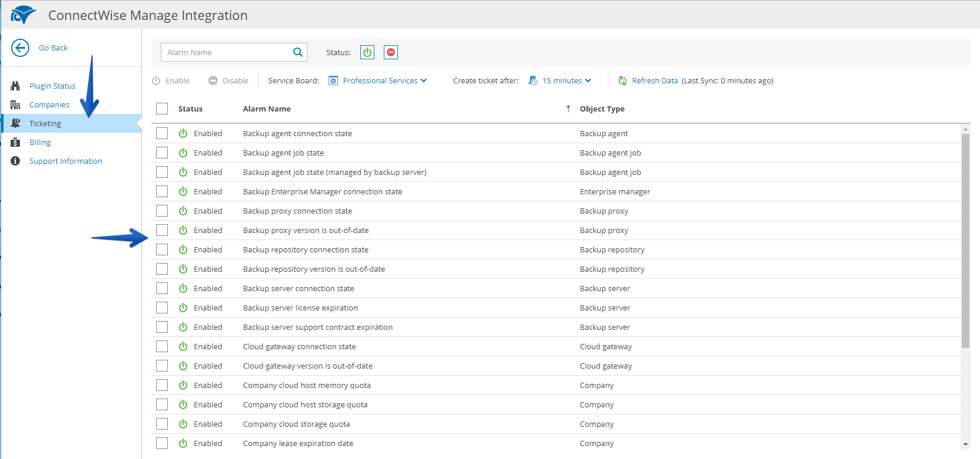
Task: Click the 'Enterprise manager' object type cell
Action: pyautogui.click(x=615, y=191)
